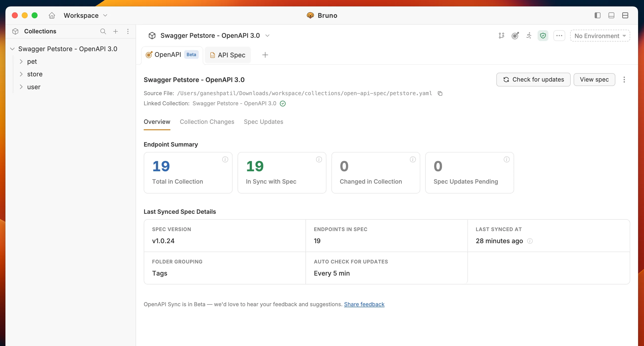Switch to the Spec Updates tab
This screenshot has width=644, height=346.
[x=263, y=122]
